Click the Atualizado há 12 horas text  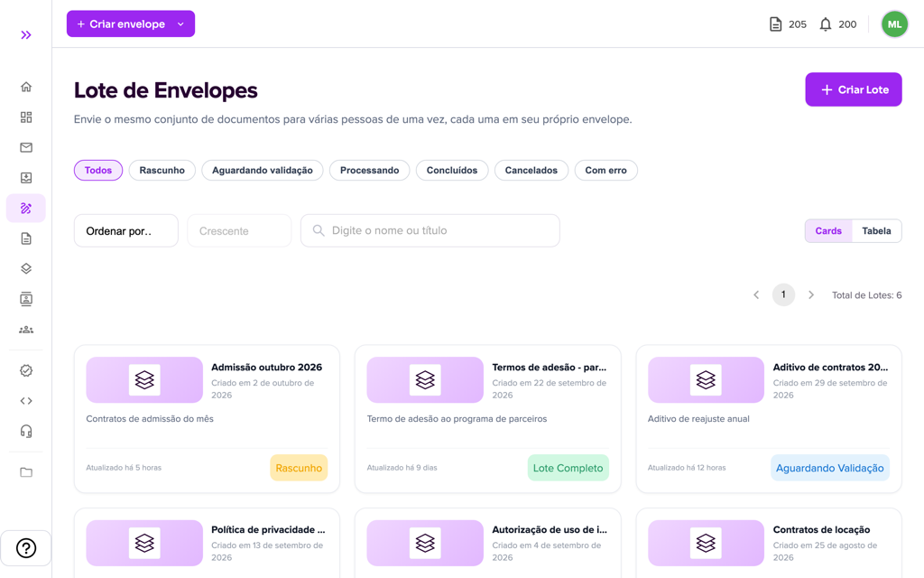(687, 468)
